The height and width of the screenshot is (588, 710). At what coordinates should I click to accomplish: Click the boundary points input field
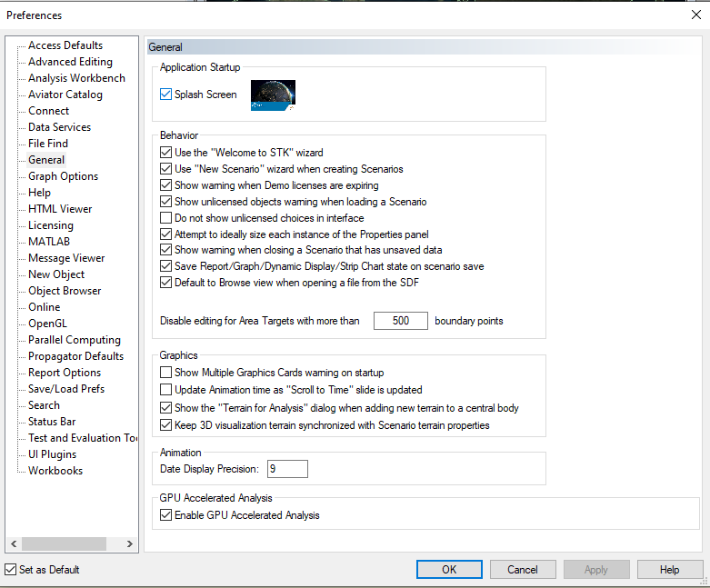[x=400, y=322]
